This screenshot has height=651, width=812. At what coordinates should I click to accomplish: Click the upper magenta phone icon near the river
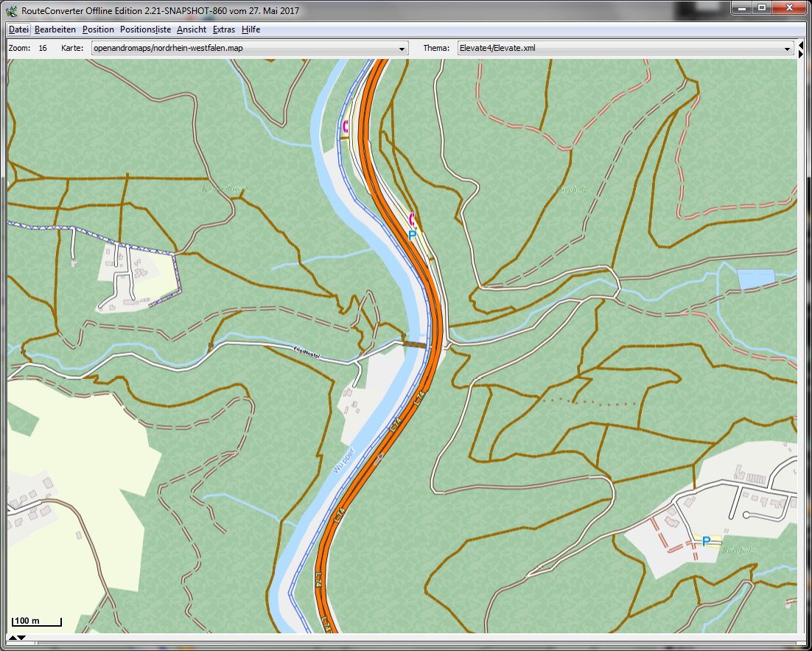pyautogui.click(x=346, y=126)
